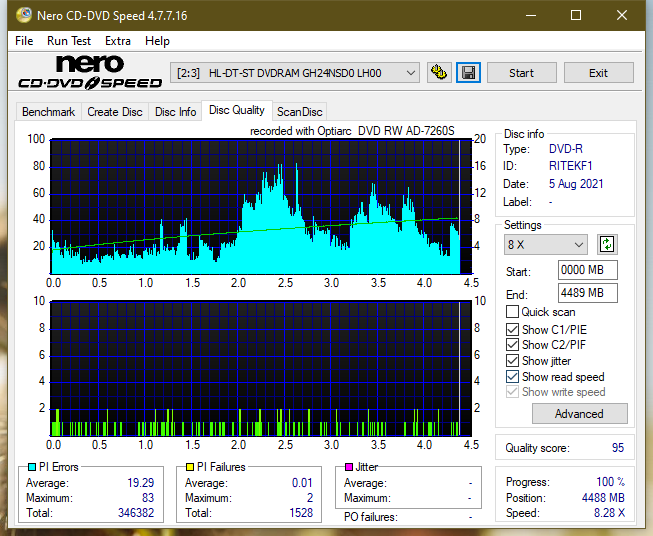Switch to the Create Disc tab

115,112
